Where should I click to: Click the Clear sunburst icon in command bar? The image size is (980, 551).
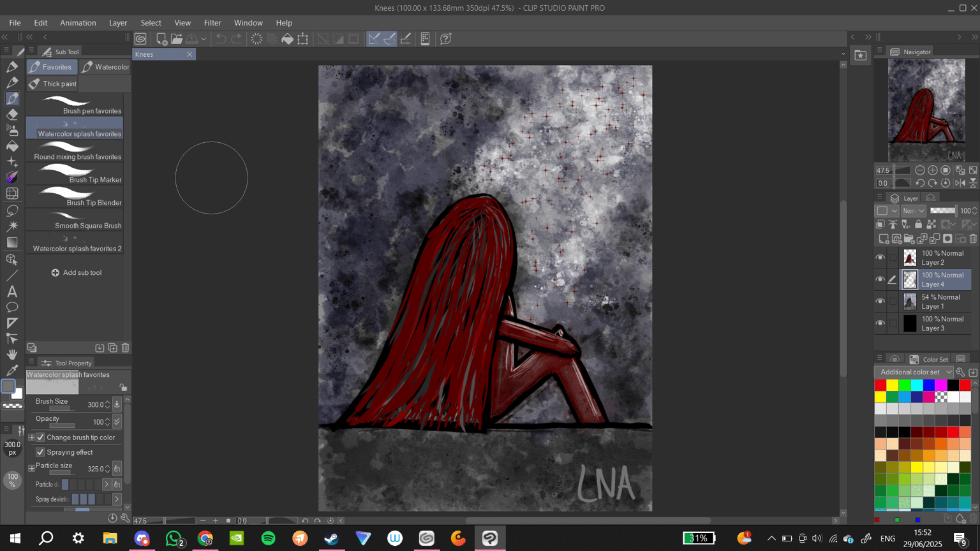256,39
